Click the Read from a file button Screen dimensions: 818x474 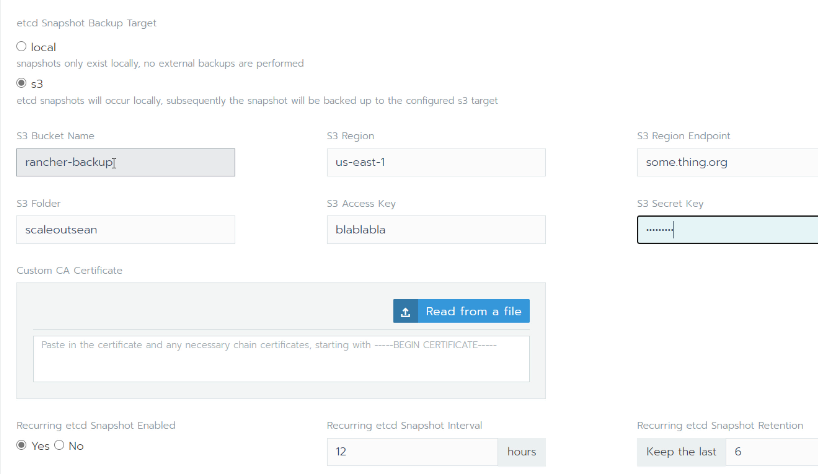pos(461,311)
